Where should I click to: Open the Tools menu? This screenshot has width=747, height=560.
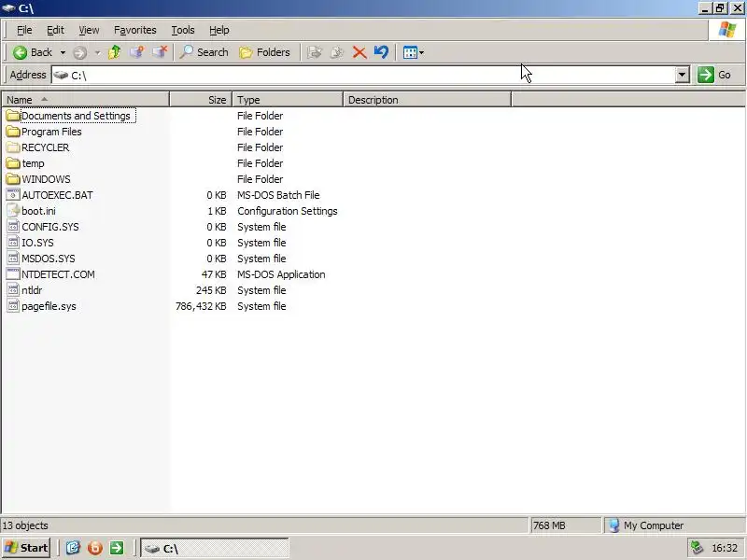click(183, 30)
